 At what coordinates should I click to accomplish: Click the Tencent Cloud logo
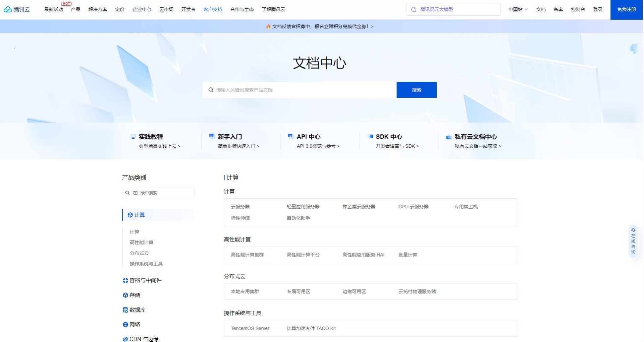point(17,9)
